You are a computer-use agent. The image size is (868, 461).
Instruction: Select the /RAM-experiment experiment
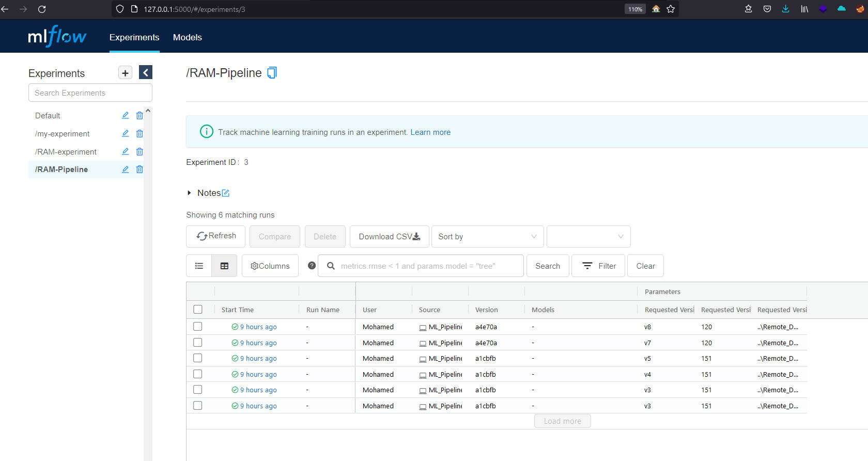pyautogui.click(x=66, y=151)
